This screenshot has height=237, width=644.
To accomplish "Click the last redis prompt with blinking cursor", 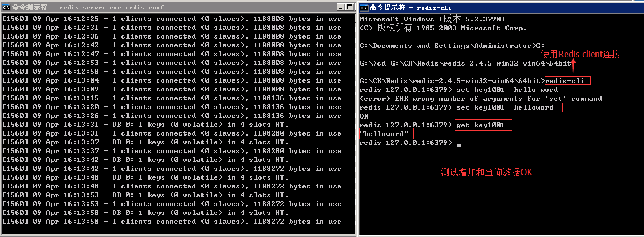I will click(411, 143).
